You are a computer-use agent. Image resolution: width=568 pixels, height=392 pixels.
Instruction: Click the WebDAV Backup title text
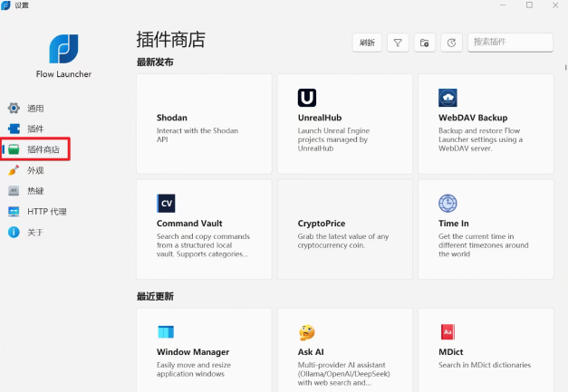(473, 118)
